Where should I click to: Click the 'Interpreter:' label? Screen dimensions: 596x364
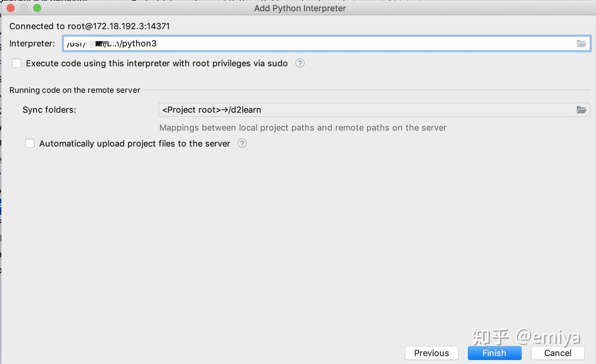(x=32, y=43)
